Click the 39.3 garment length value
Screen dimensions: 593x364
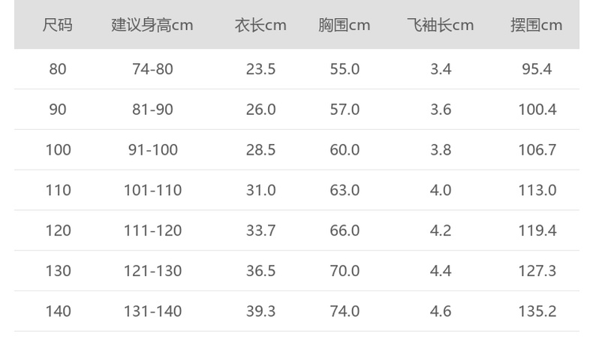pos(260,311)
